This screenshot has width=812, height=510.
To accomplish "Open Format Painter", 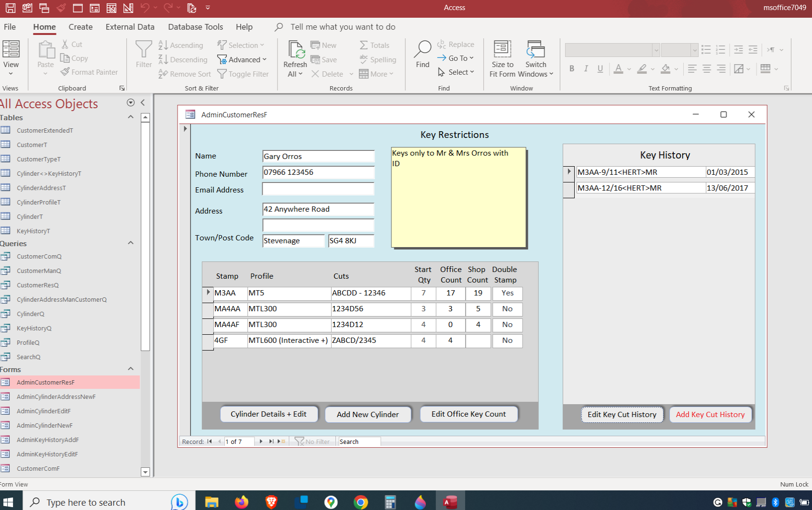I will pyautogui.click(x=89, y=72).
